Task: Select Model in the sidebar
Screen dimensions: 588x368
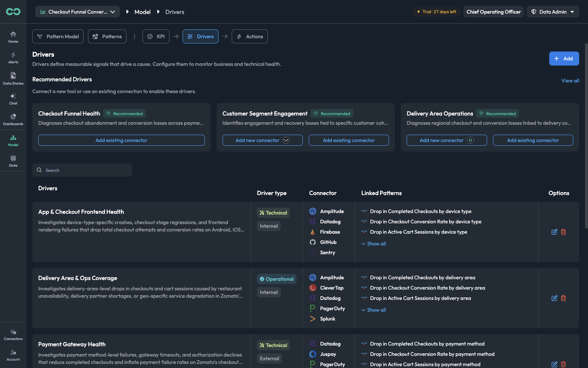Action: coord(13,140)
